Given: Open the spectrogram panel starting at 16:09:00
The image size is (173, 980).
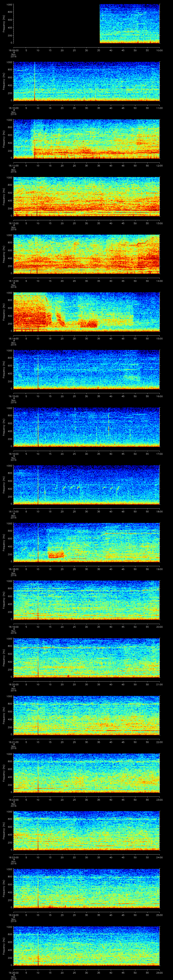Looking at the screenshot, I should pyautogui.click(x=86, y=24).
